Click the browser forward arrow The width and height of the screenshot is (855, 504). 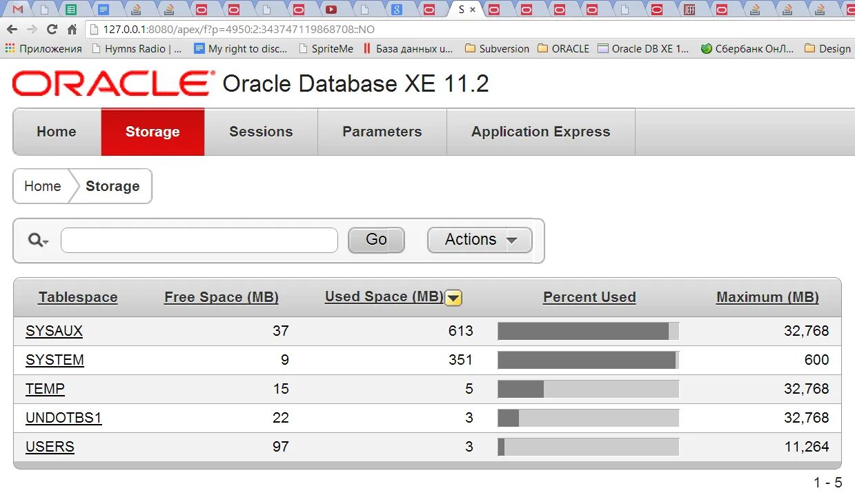point(32,30)
